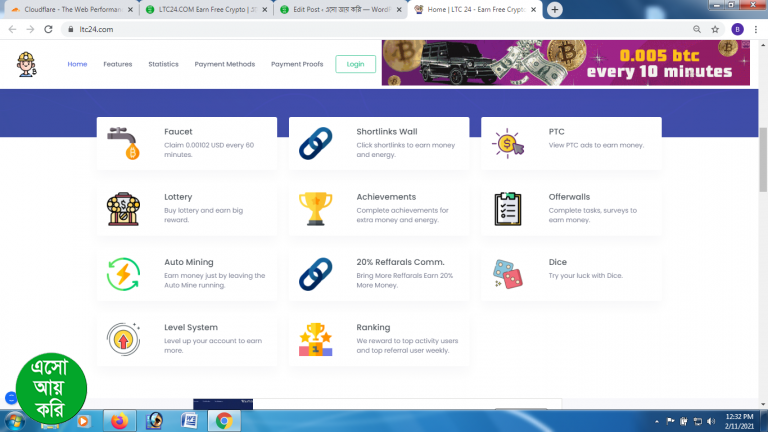768x432 pixels.
Task: Go to Payment Methods in navigation
Action: (x=224, y=64)
